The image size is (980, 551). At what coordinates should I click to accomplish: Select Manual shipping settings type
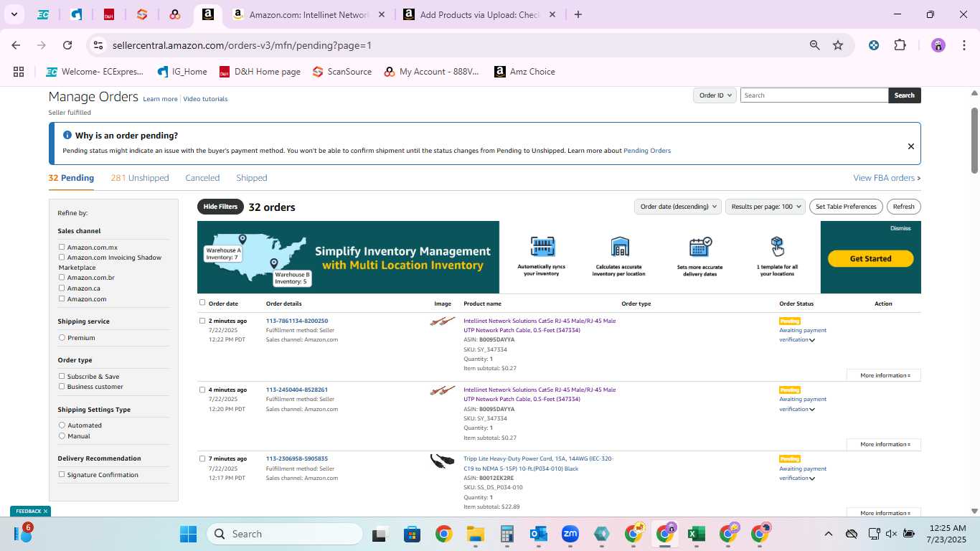point(62,435)
